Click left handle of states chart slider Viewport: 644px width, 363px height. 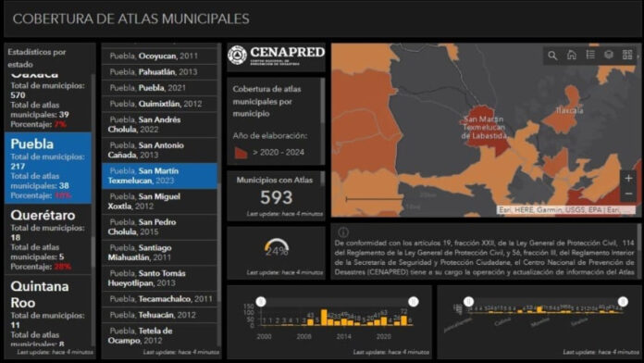(x=468, y=302)
